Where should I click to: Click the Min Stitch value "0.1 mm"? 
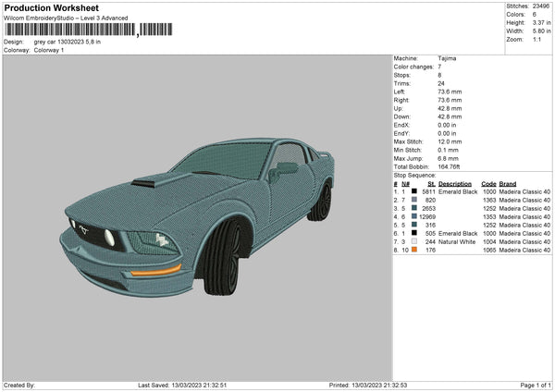pos(448,150)
